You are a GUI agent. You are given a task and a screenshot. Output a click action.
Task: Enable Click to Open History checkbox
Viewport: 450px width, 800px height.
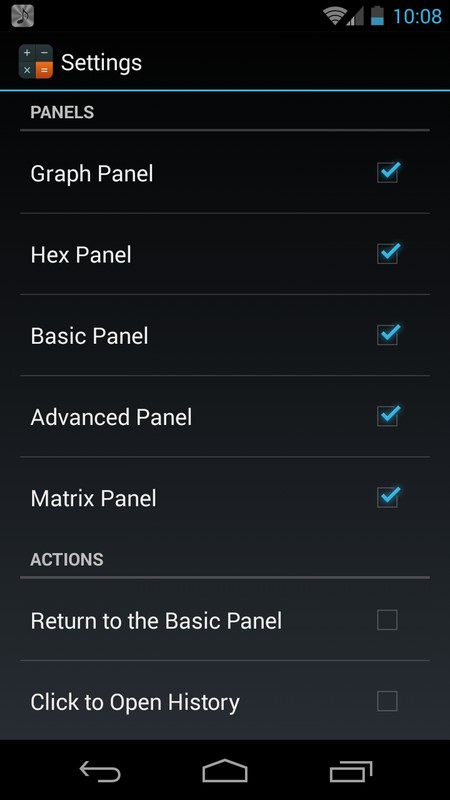tap(387, 701)
